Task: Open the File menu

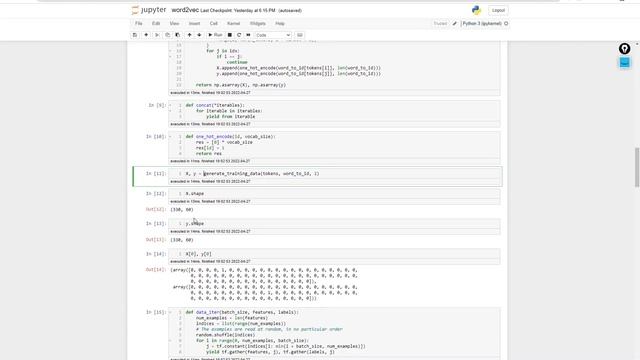Action: (139, 24)
